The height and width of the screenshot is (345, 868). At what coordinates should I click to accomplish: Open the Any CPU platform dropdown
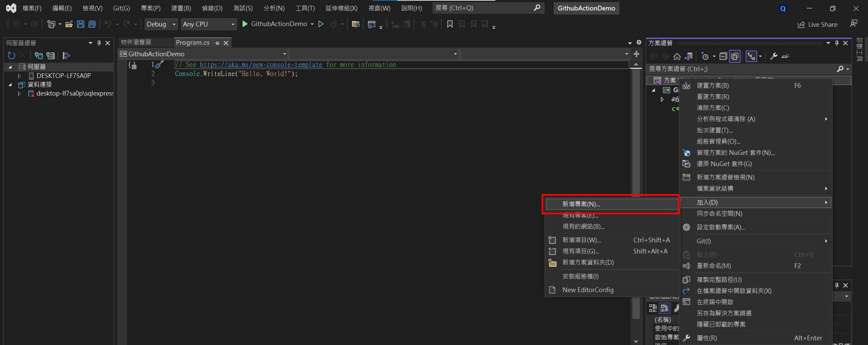coord(208,24)
